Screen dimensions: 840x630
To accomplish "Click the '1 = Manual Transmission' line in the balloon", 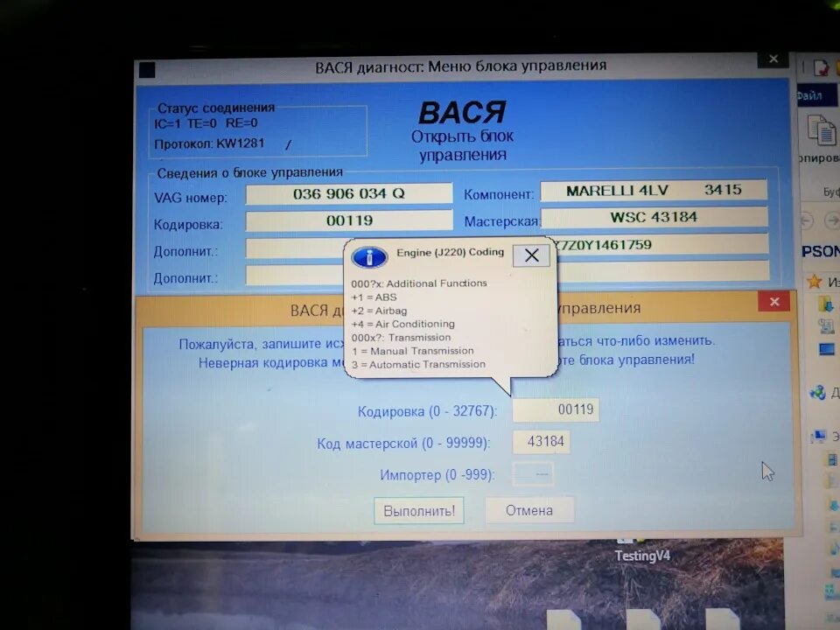I will point(412,351).
